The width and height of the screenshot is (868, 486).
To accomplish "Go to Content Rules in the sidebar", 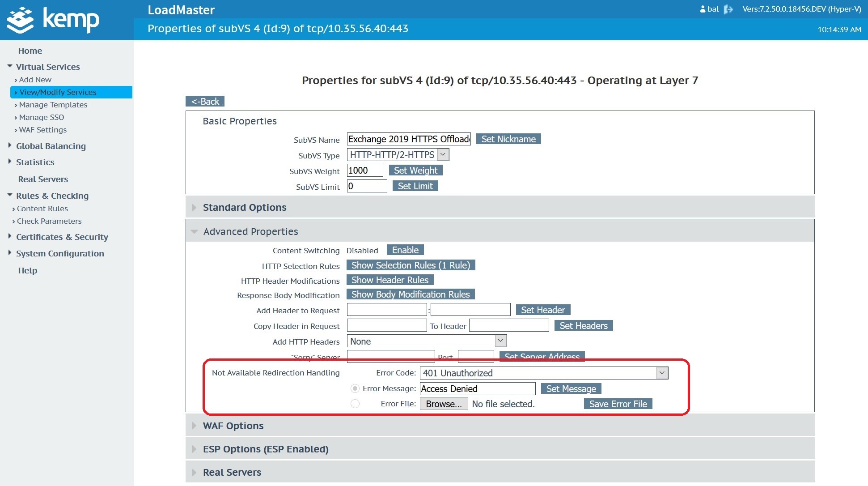I will (x=42, y=209).
